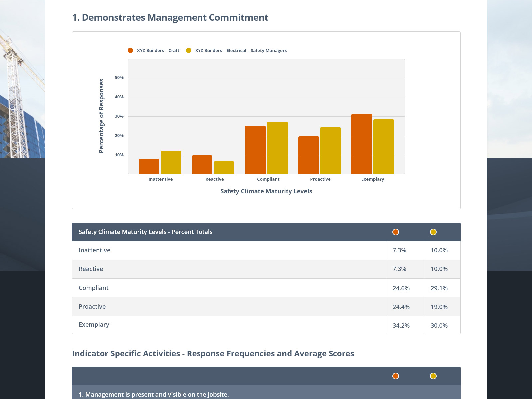The width and height of the screenshot is (532, 399).
Task: Click the 29.1% Compliant cell
Action: tap(442, 288)
